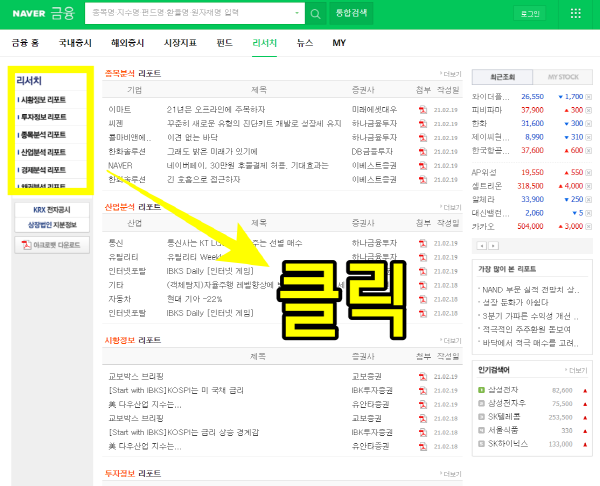Open the search box dropdown arrow
Image resolution: width=600 pixels, height=486 pixels.
coord(297,13)
